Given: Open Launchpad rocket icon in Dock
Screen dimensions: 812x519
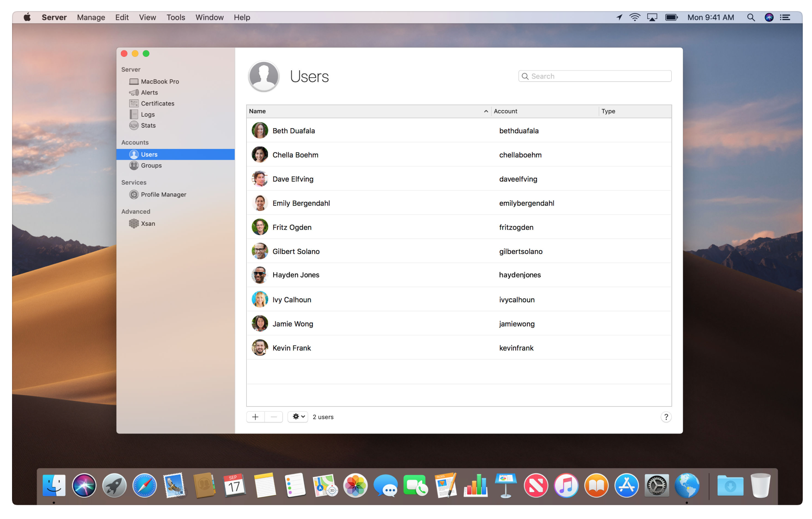Looking at the screenshot, I should [x=114, y=486].
